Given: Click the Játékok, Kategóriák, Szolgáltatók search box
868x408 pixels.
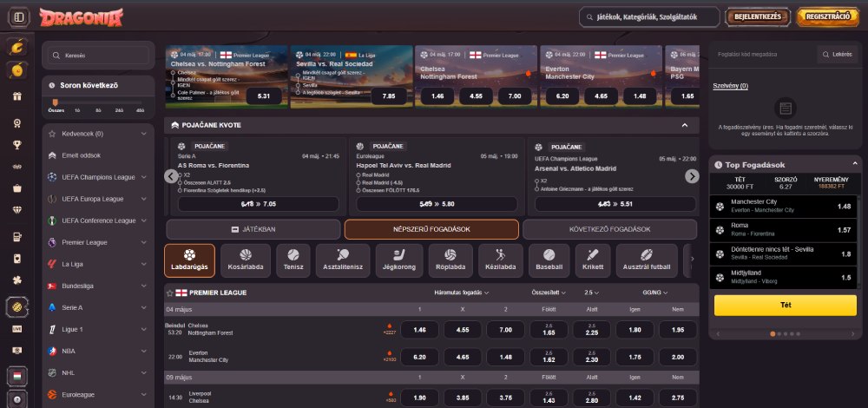Looking at the screenshot, I should coord(649,17).
